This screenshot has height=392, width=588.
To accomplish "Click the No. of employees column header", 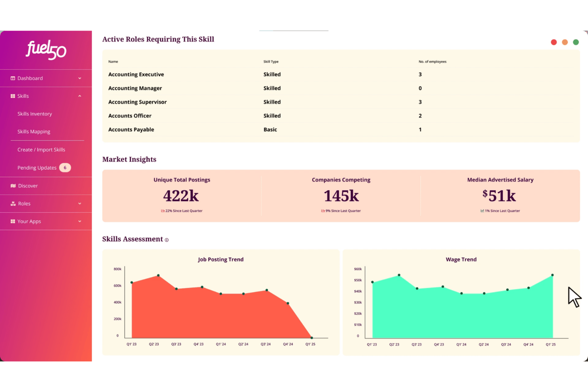I will (433, 62).
